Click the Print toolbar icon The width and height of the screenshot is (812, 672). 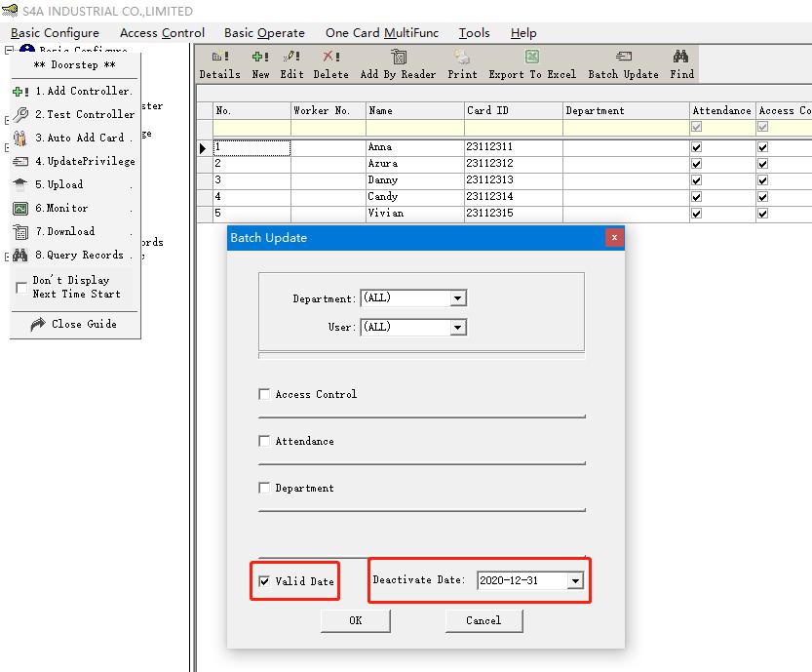462,58
